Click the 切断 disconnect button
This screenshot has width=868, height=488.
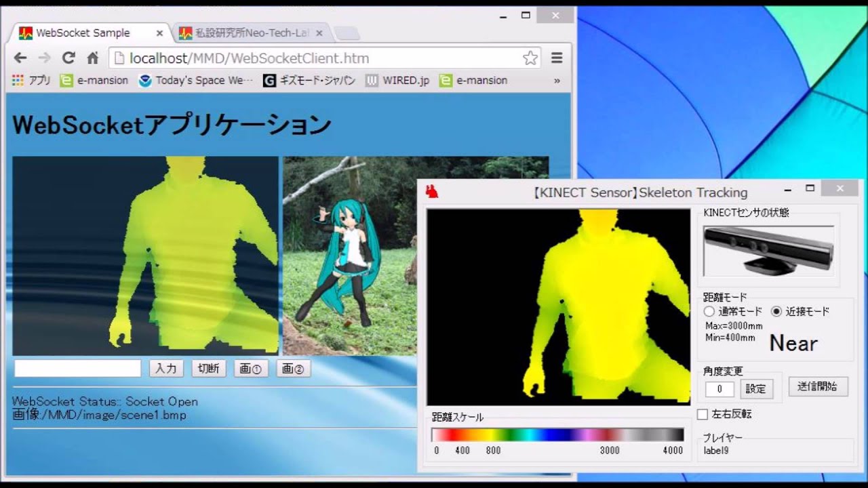point(208,368)
